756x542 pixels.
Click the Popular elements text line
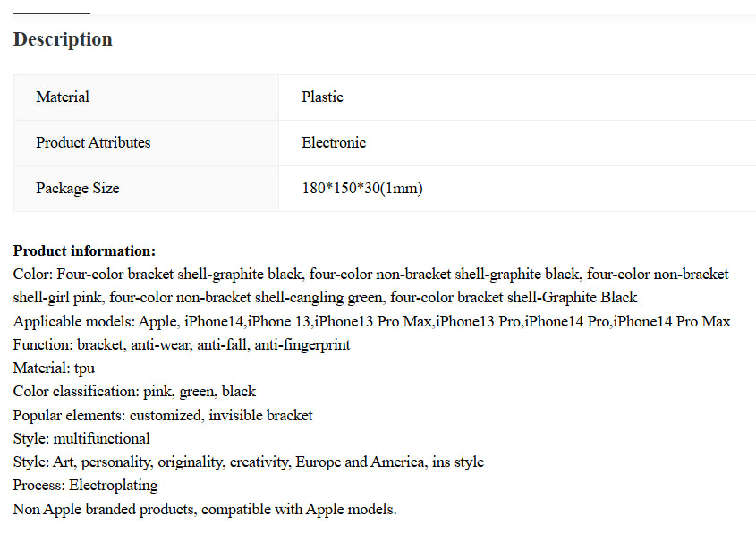pyautogui.click(x=163, y=415)
